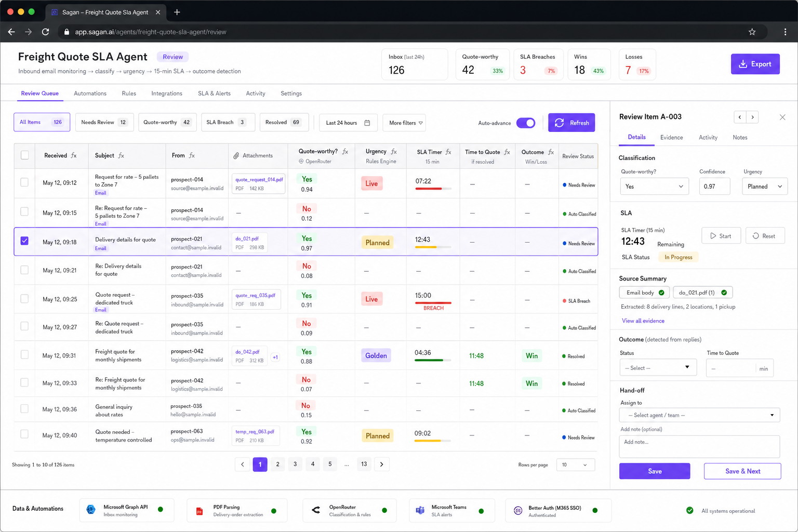Open the Rows per page dropdown
The image size is (798, 532).
tap(575, 464)
